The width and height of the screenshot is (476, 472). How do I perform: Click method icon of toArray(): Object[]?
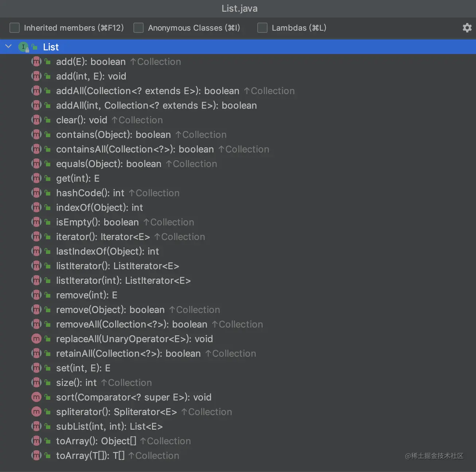pyautogui.click(x=36, y=441)
